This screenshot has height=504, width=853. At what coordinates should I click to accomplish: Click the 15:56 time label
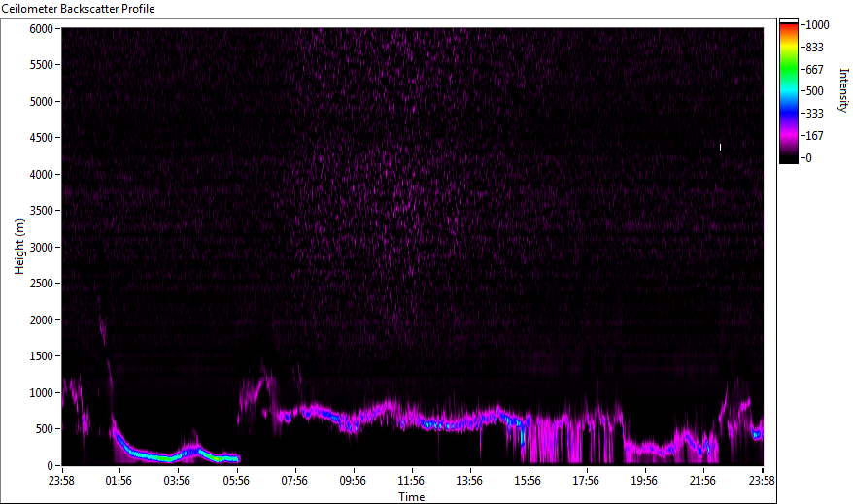[528, 481]
